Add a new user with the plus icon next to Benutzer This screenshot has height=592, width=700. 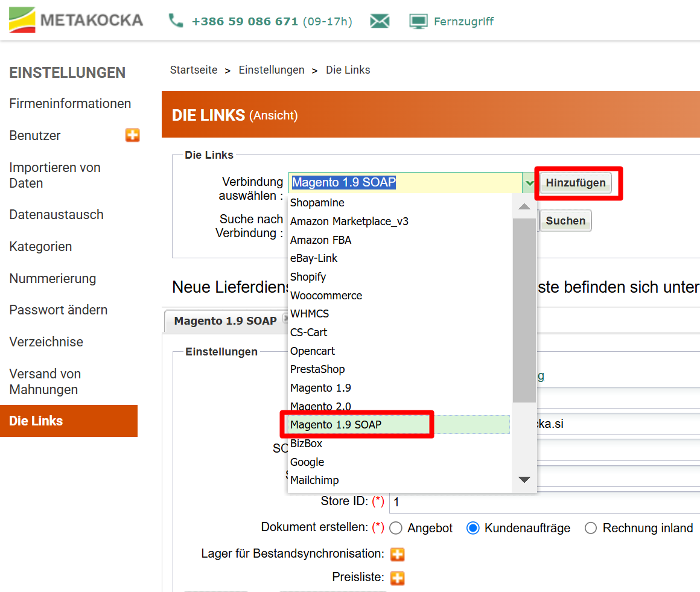tap(133, 135)
